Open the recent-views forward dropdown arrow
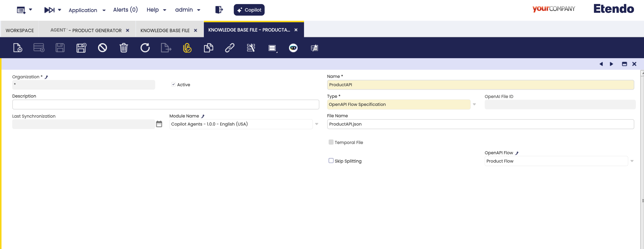Screen dimensions: 644x249 (60, 10)
